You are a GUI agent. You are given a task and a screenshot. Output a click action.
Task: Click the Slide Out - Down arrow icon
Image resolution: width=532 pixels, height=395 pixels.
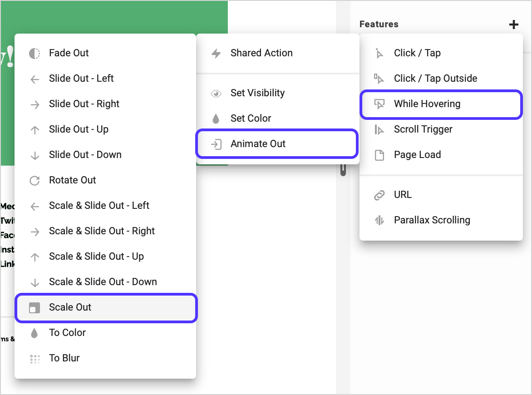coord(34,155)
